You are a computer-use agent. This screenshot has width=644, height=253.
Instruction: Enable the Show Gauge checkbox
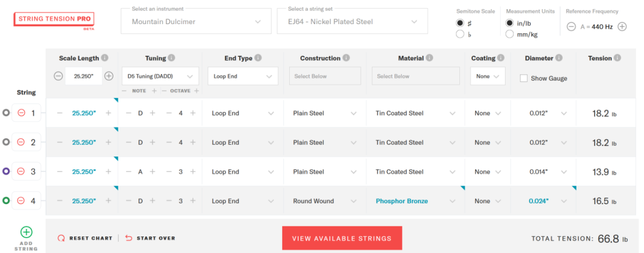click(524, 78)
